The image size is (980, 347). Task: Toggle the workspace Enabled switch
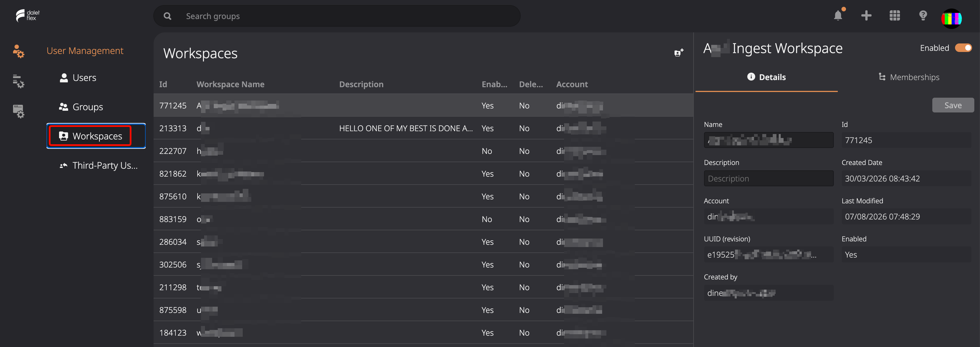pyautogui.click(x=963, y=48)
